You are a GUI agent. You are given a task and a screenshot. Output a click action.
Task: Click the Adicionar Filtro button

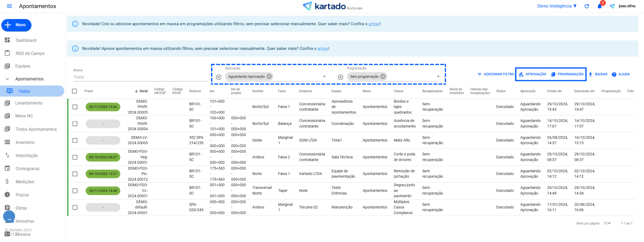[x=496, y=74]
